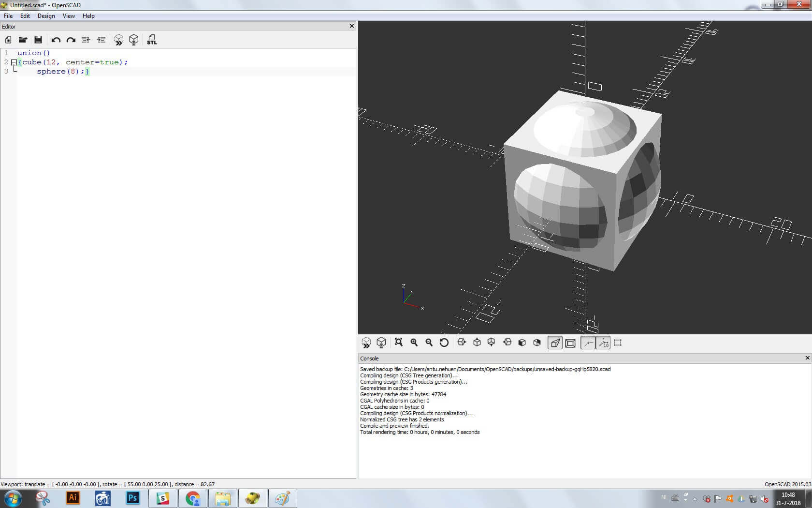Screen dimensions: 812x508
Task: Click on 'cube(12, center=true);' code line
Action: pyautogui.click(x=75, y=62)
